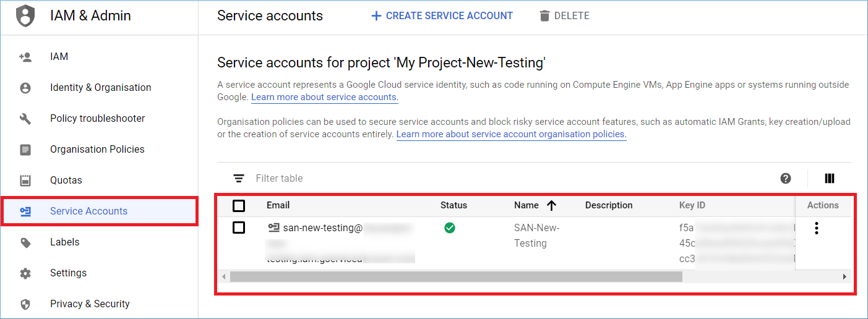Click the SAN-New-Testing name cell

(537, 236)
